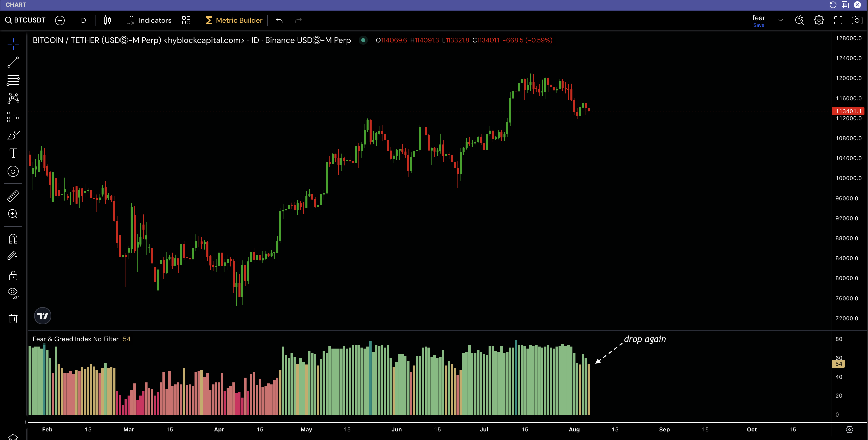Screen dimensions: 868x440
Task: Take a chart snapshot with the camera icon
Action: (858, 20)
